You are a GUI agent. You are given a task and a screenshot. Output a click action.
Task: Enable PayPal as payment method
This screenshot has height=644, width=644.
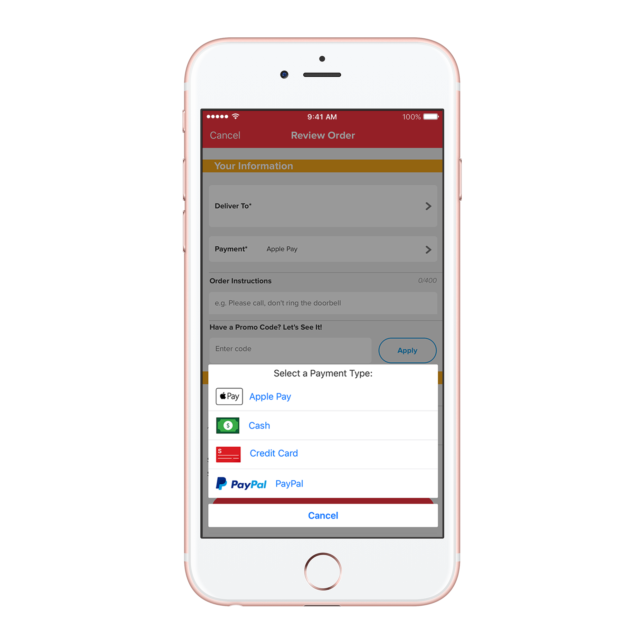point(323,484)
